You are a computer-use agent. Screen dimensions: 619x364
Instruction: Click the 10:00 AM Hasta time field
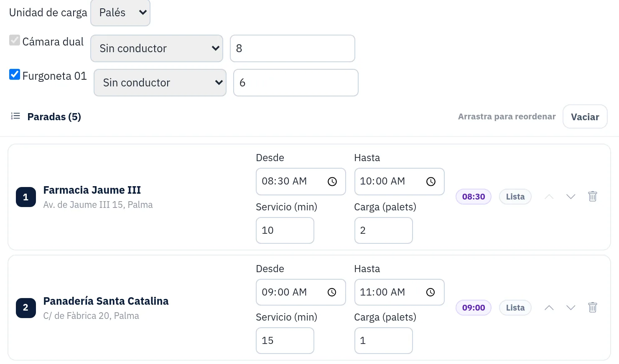pos(400,182)
